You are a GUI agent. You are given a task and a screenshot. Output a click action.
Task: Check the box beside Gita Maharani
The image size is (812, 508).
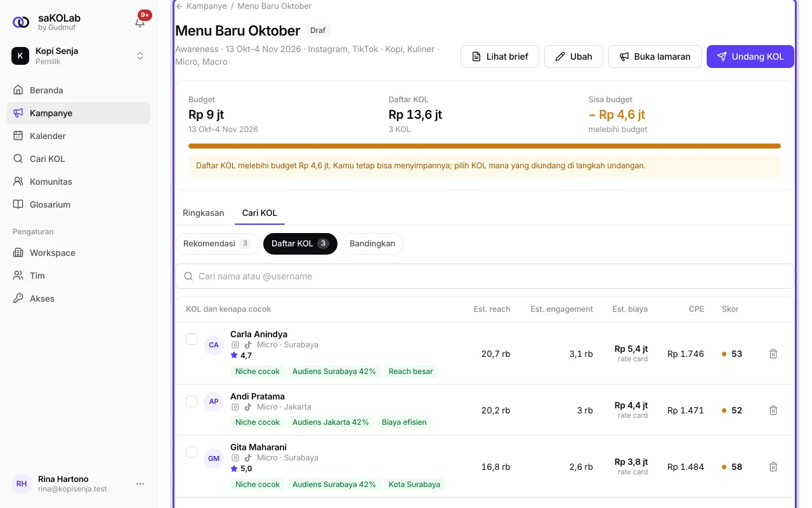pos(192,452)
